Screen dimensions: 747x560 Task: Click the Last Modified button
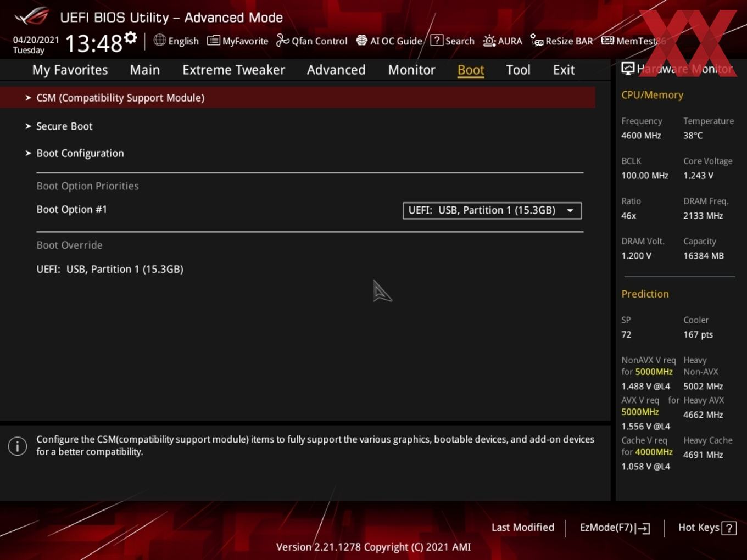click(x=522, y=528)
